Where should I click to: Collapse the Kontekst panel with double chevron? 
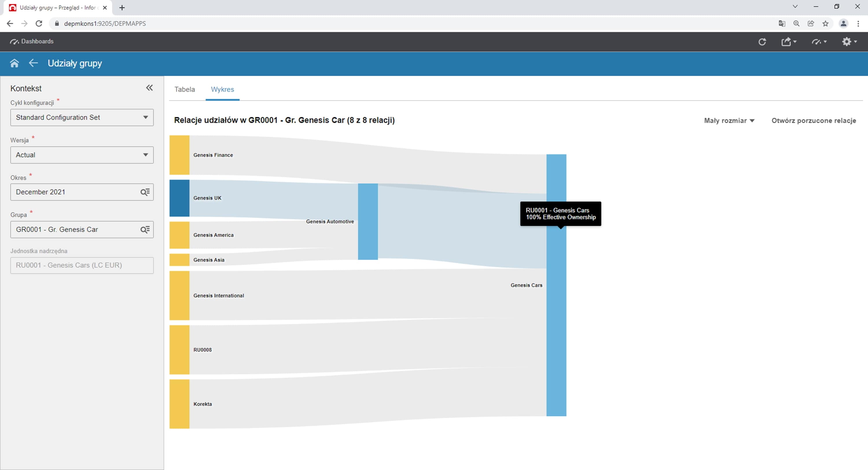pos(149,88)
